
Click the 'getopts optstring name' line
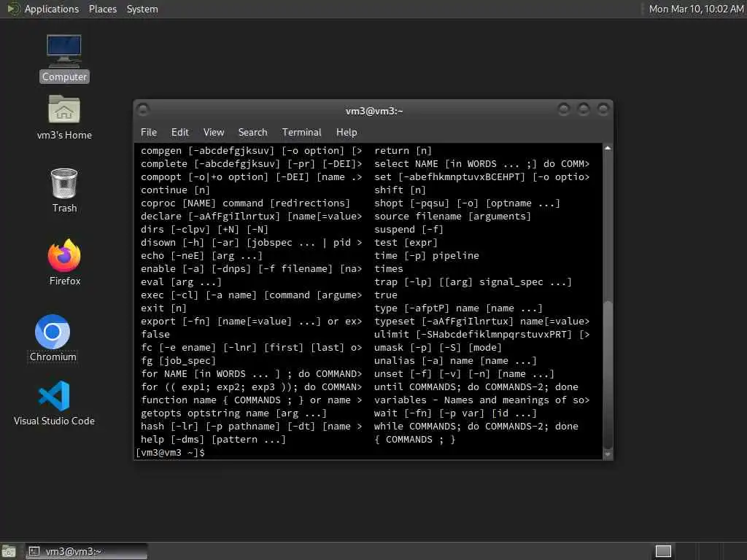pyautogui.click(x=233, y=413)
